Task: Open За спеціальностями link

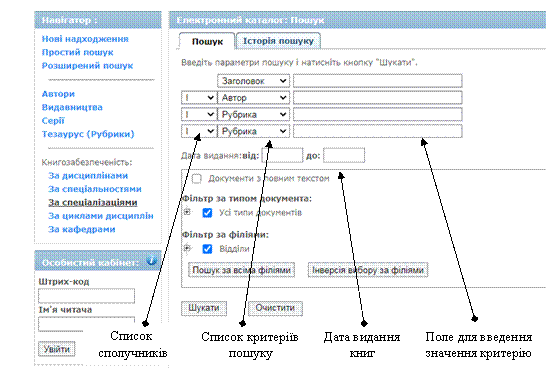Action: pos(95,189)
